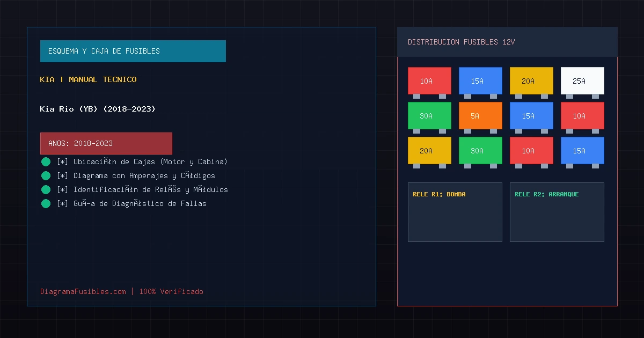Open the RELE R1: BOMBA relay box

point(455,212)
